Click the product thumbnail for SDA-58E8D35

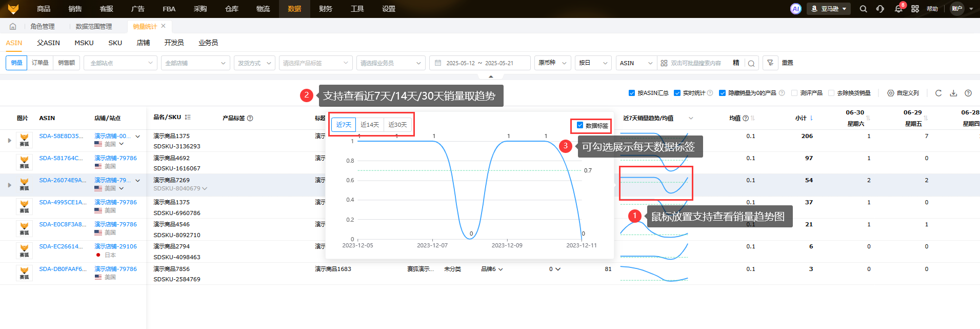pos(24,140)
